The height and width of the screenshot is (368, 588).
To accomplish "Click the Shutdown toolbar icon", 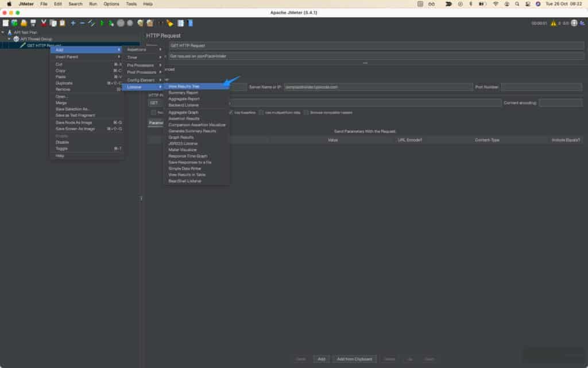I will tap(130, 23).
